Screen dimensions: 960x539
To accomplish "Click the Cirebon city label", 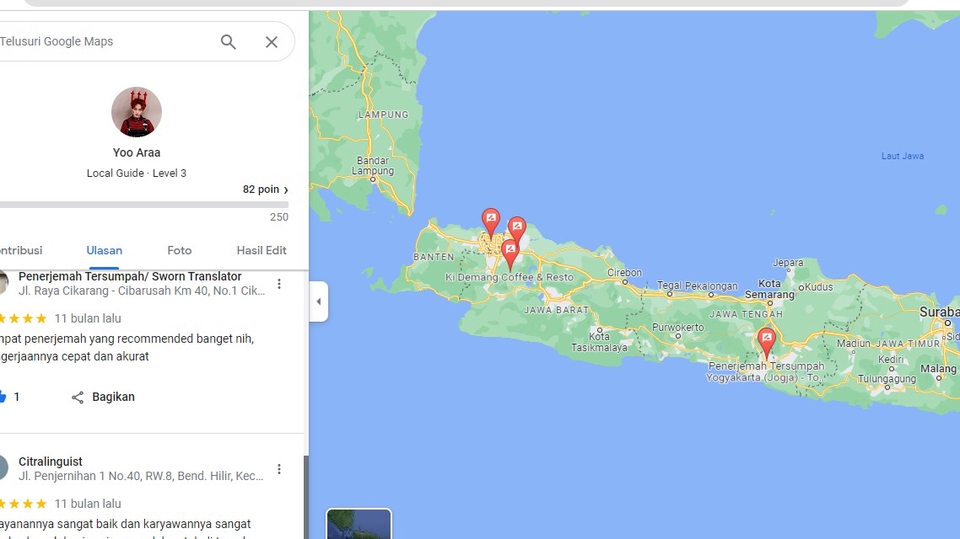I will pyautogui.click(x=624, y=273).
